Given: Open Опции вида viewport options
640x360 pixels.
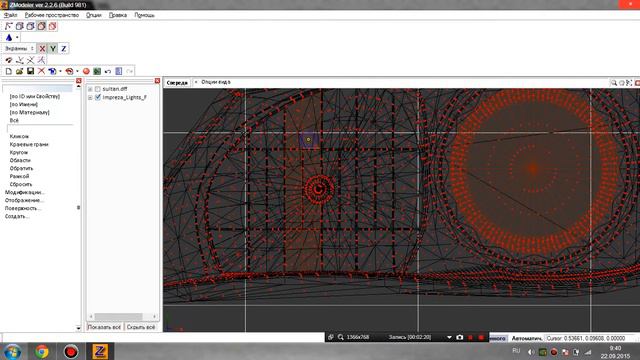Looking at the screenshot, I should tap(216, 82).
